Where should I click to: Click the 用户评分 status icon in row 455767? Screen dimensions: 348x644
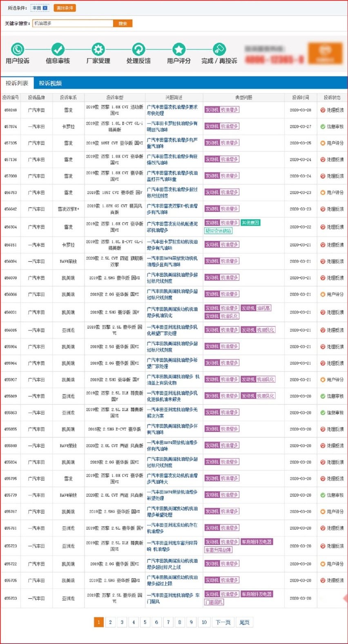click(323, 512)
